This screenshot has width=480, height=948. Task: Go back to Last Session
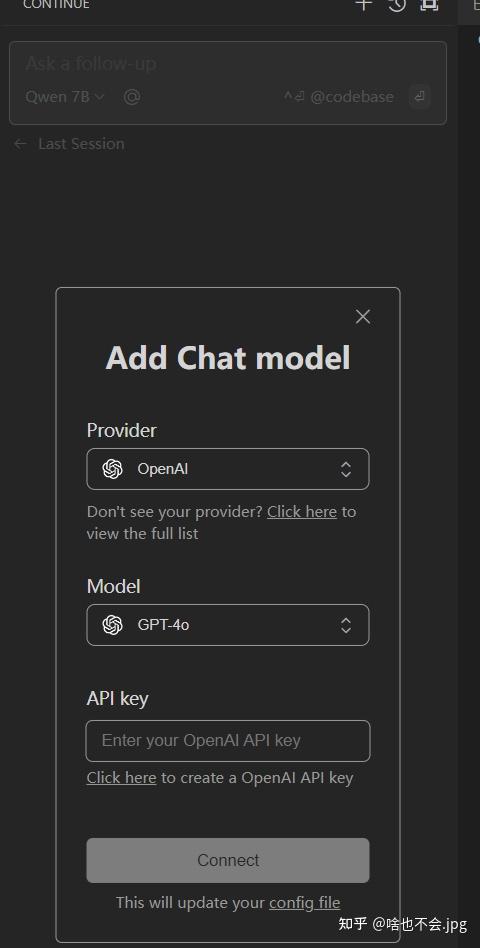pyautogui.click(x=81, y=143)
